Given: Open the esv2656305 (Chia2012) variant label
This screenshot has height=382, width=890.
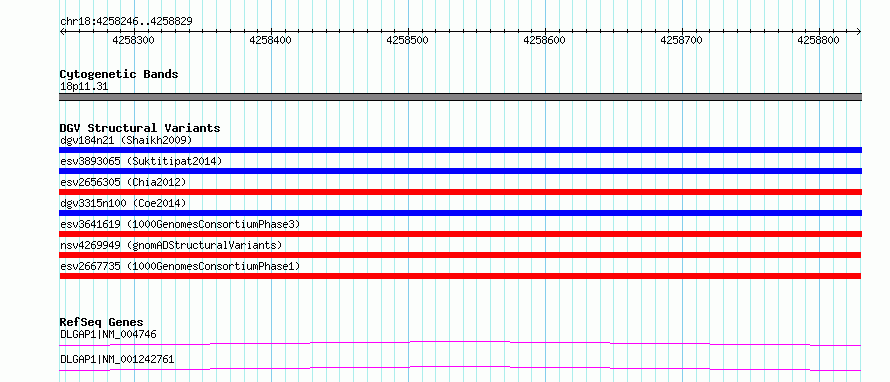Looking at the screenshot, I should click(123, 182).
